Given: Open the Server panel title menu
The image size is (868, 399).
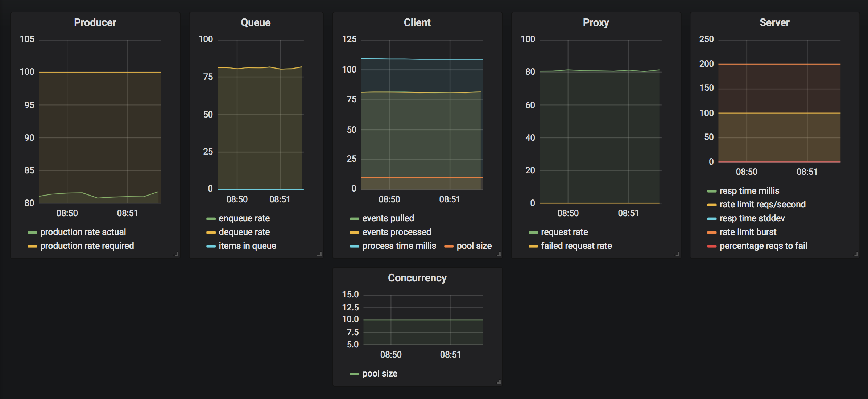Looking at the screenshot, I should pyautogui.click(x=774, y=22).
